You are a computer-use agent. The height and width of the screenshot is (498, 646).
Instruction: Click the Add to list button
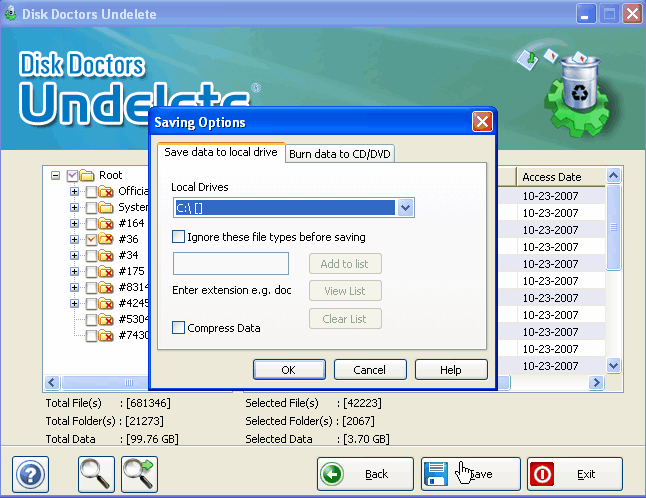tap(345, 264)
